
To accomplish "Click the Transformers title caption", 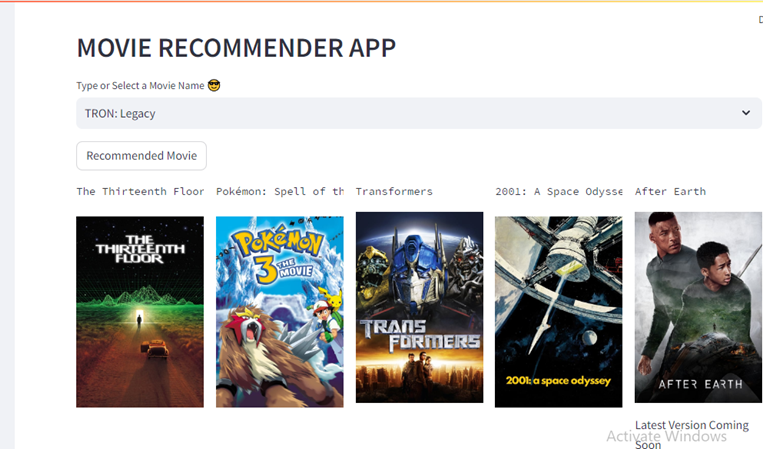I will (x=394, y=192).
